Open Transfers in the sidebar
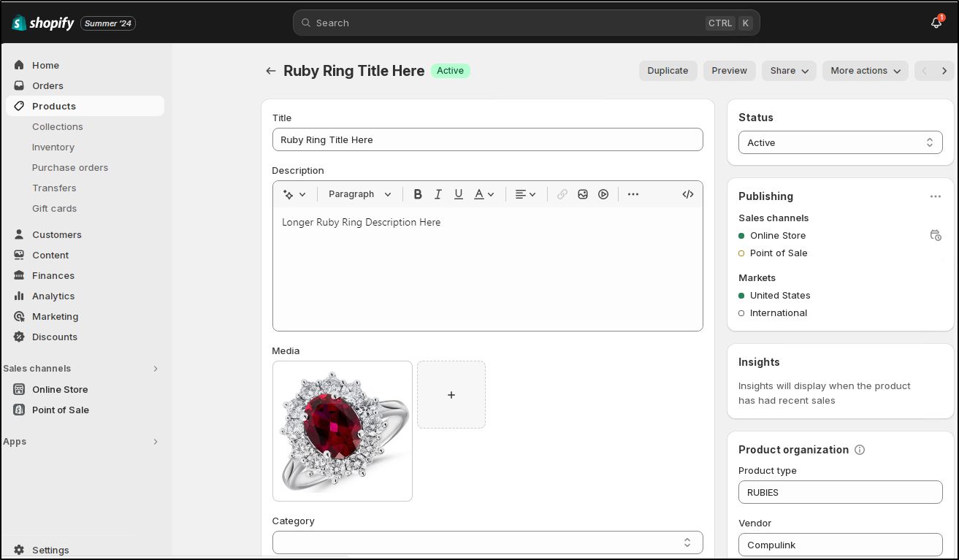959x560 pixels. [54, 188]
